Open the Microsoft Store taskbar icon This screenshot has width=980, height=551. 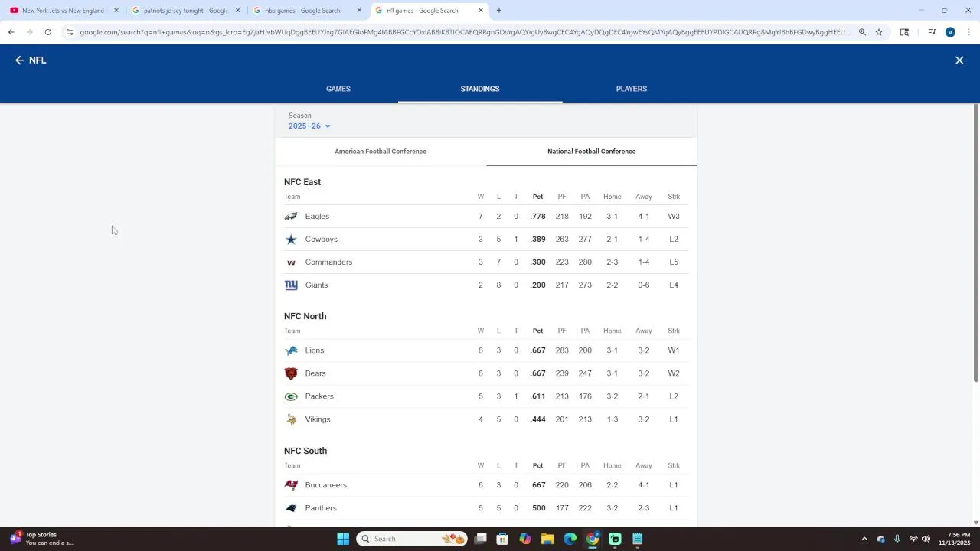503,539
